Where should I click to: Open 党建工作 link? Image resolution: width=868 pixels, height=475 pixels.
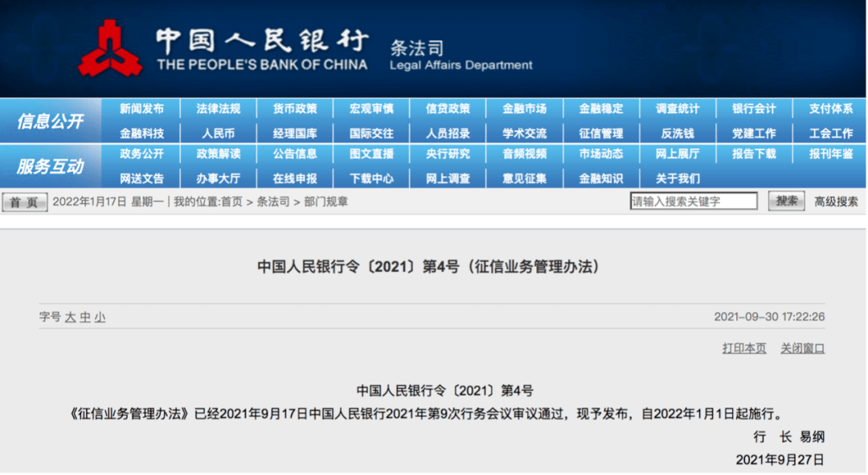point(754,133)
